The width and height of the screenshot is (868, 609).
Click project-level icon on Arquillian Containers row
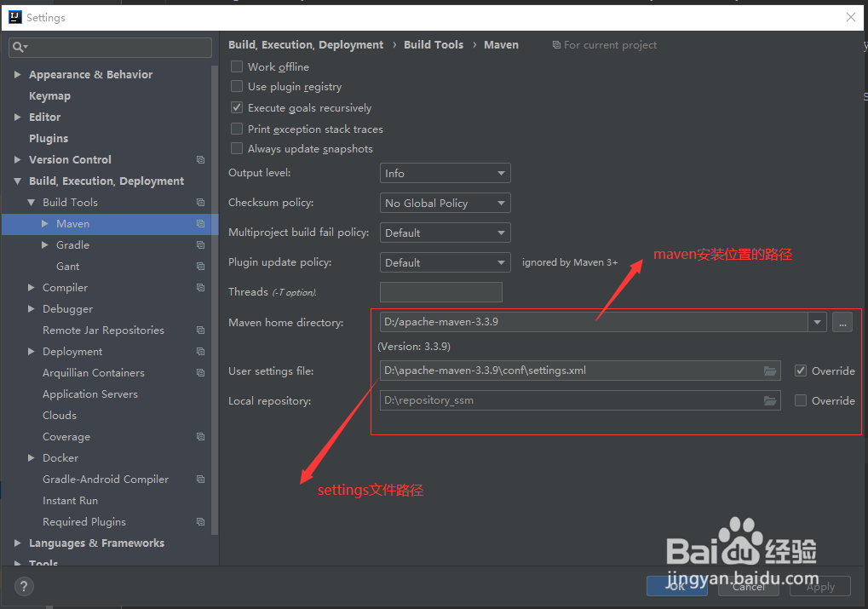tap(200, 373)
